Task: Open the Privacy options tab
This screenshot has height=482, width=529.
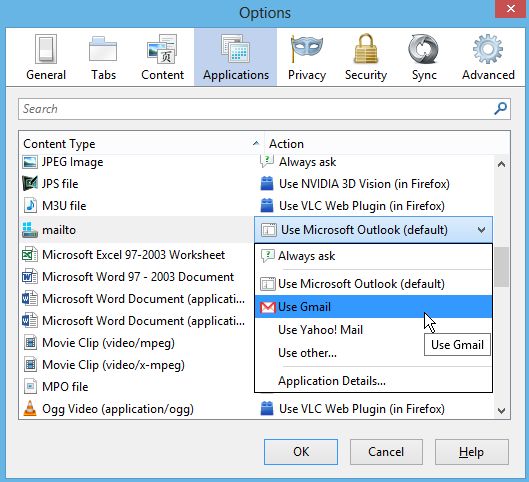Action: coord(307,57)
